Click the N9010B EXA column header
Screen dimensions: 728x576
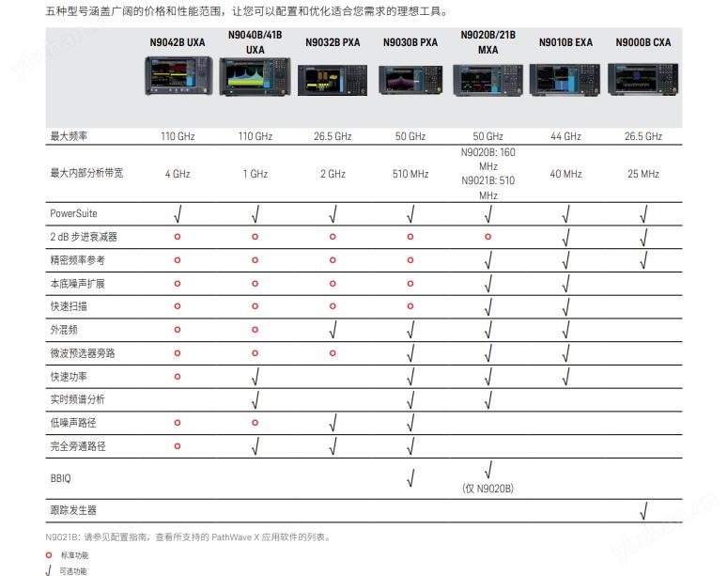tap(565, 42)
